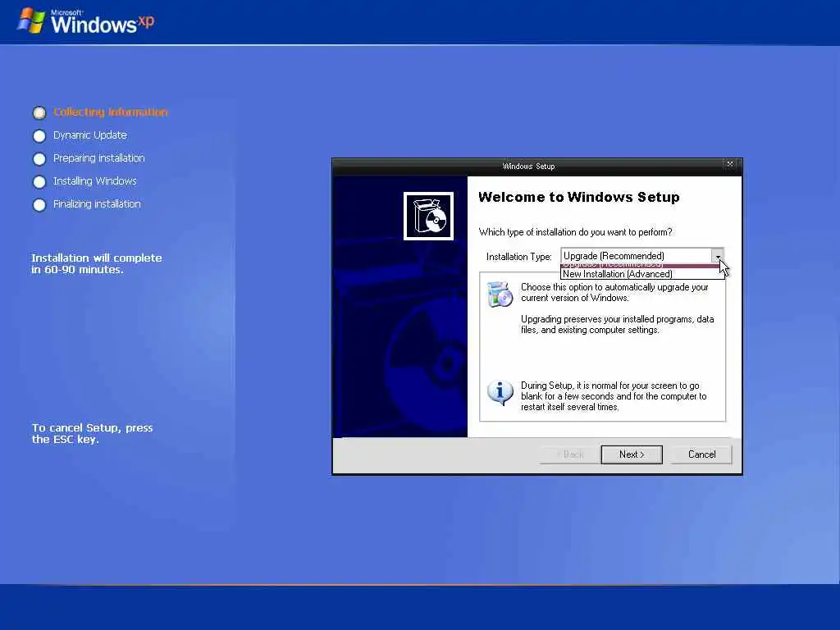The width and height of the screenshot is (840, 630).
Task: Click the Next button
Action: coord(632,454)
